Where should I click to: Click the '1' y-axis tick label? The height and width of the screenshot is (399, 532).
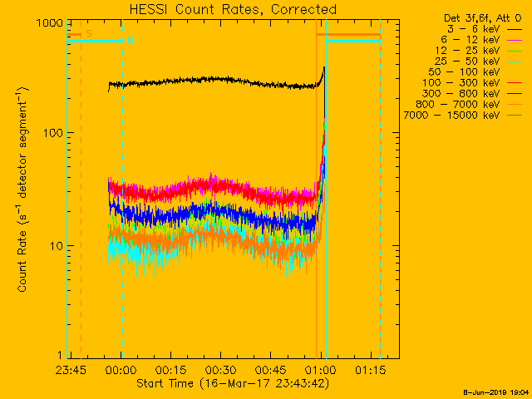click(x=60, y=355)
